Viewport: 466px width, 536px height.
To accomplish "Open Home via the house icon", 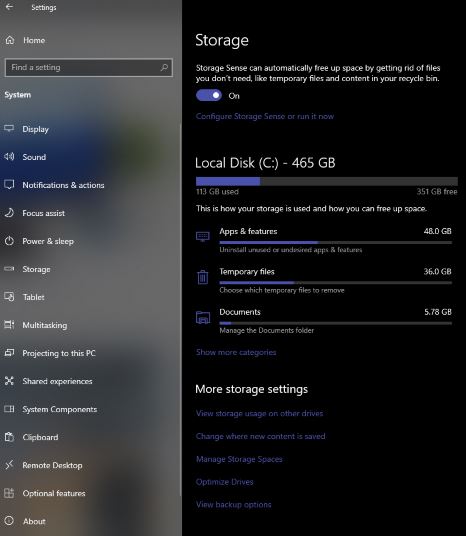I will click(x=10, y=40).
